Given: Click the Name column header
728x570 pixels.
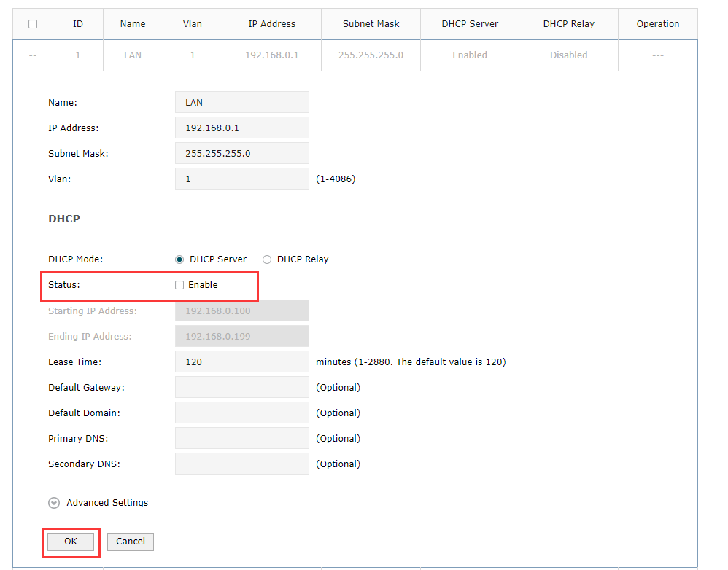Looking at the screenshot, I should (133, 23).
